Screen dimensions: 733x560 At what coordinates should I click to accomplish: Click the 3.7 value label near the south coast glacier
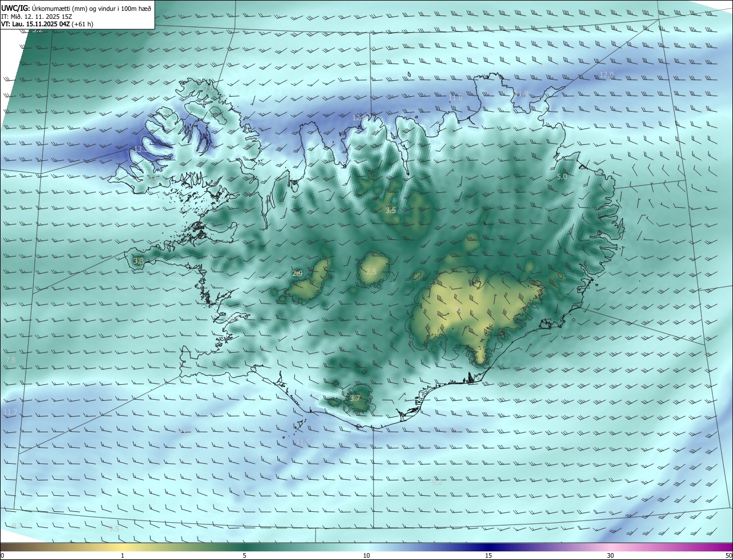pyautogui.click(x=354, y=399)
